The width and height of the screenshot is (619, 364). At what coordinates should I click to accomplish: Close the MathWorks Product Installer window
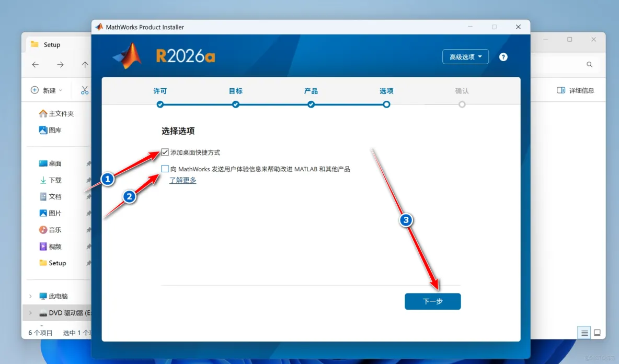click(518, 27)
